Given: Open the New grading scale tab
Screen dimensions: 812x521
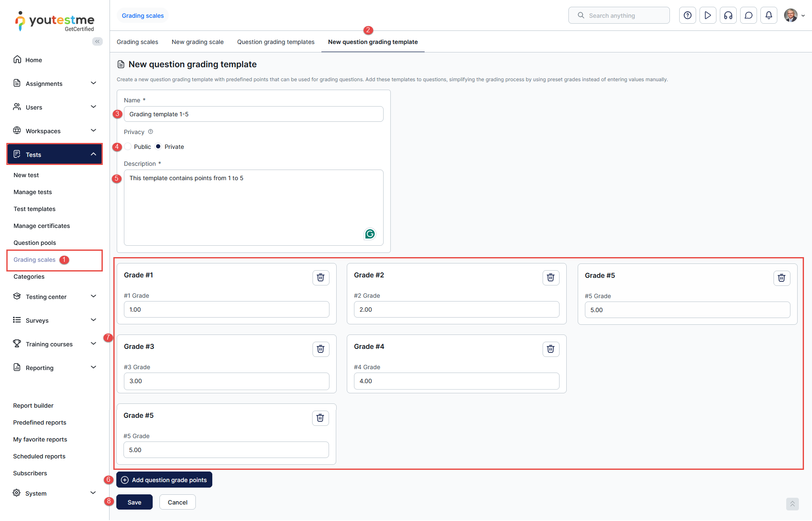Looking at the screenshot, I should coord(198,42).
